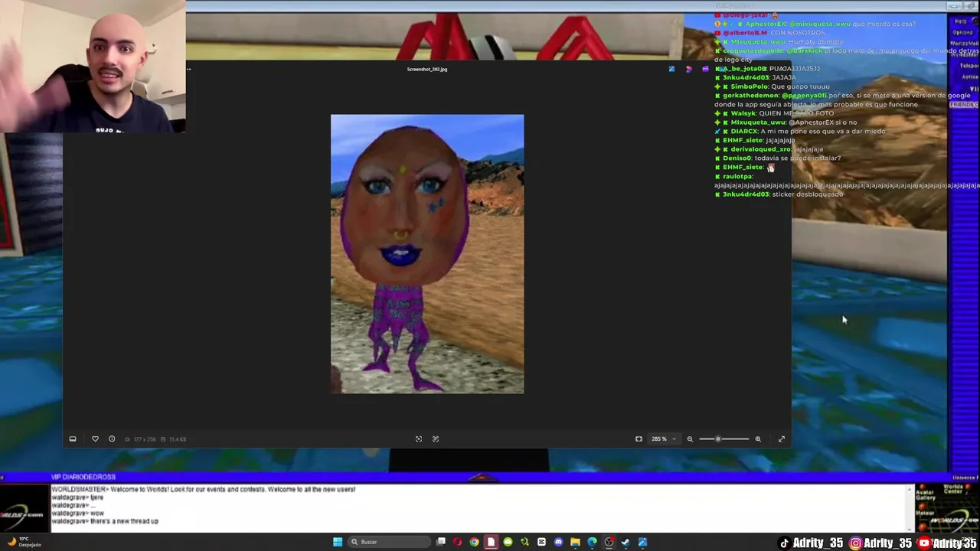Open OBS Studio from the taskbar
The height and width of the screenshot is (551, 980).
click(x=609, y=542)
